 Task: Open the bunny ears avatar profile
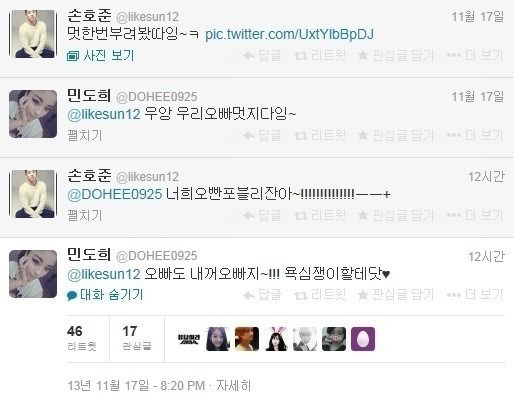pos(276,339)
